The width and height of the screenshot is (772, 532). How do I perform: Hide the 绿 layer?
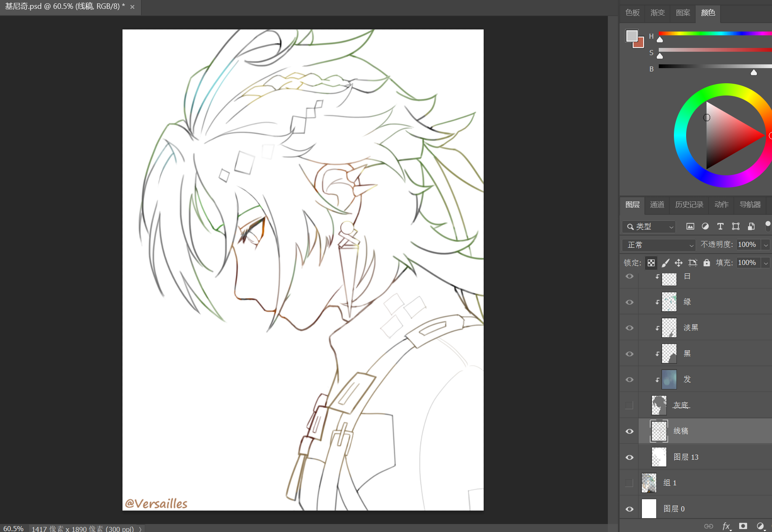(x=629, y=302)
